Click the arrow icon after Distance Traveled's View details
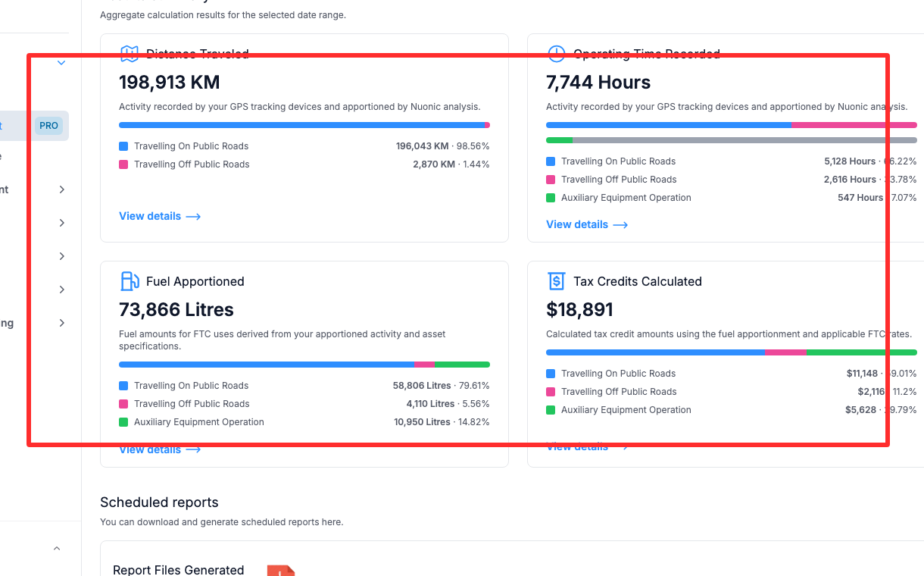 click(193, 217)
